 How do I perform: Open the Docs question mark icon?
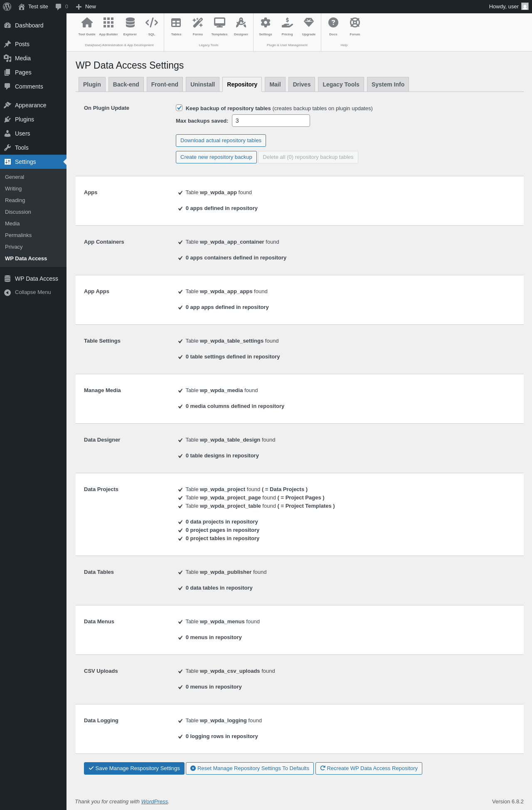click(333, 22)
